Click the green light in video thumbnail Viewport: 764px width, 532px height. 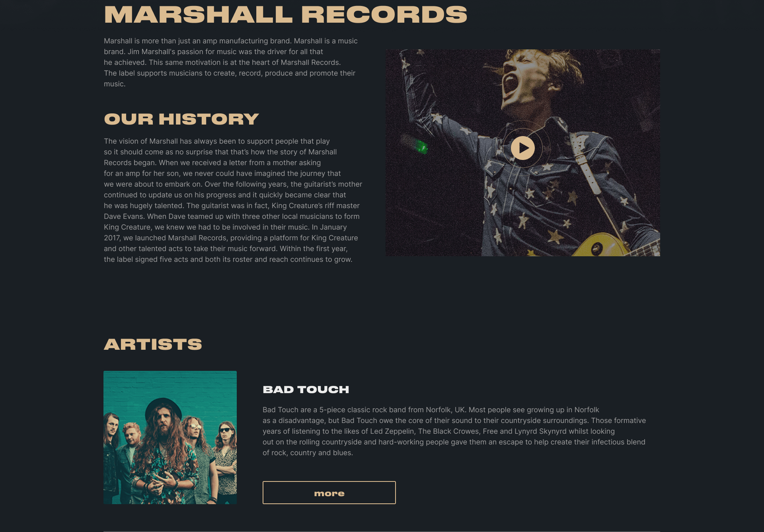pos(421,146)
